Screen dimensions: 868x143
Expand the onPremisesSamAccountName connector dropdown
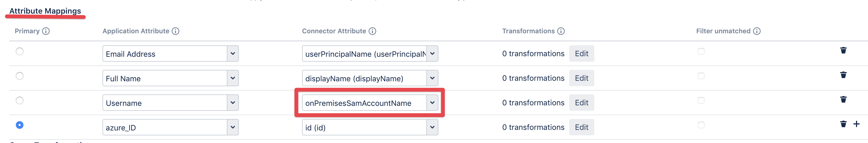(x=370, y=103)
